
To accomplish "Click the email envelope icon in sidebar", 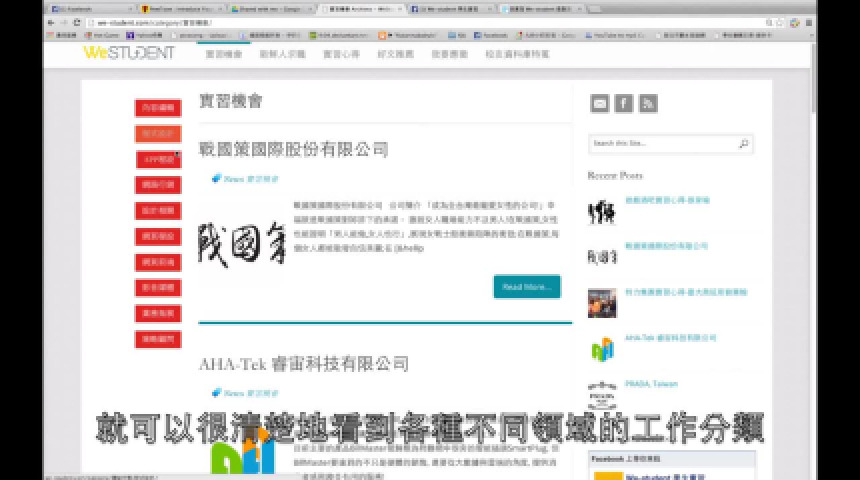I will coord(599,103).
